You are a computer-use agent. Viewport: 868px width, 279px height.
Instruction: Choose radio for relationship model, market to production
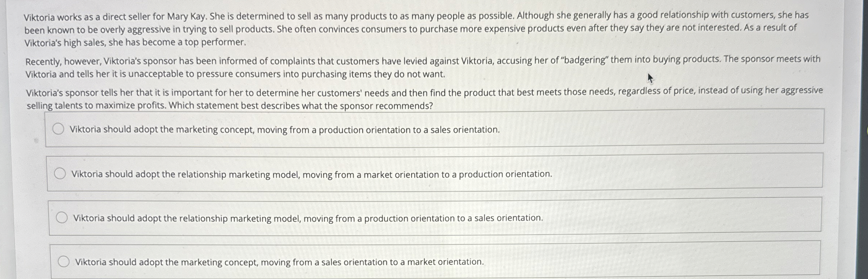tap(60, 174)
